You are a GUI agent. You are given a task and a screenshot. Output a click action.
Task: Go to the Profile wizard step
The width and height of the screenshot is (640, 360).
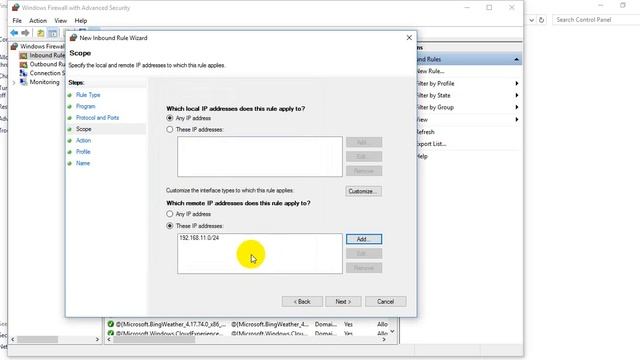[83, 152]
